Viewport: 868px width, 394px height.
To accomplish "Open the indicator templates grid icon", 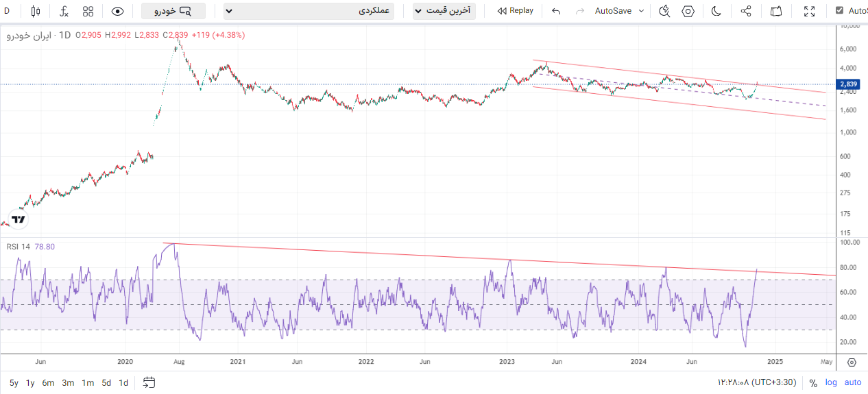I will click(88, 11).
